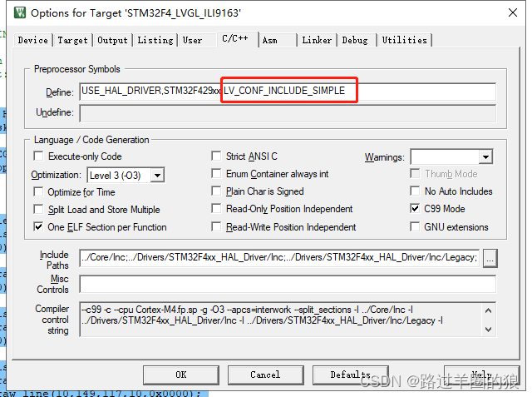Enable Execute-only Code checkbox
The height and width of the screenshot is (397, 532).
tap(39, 156)
